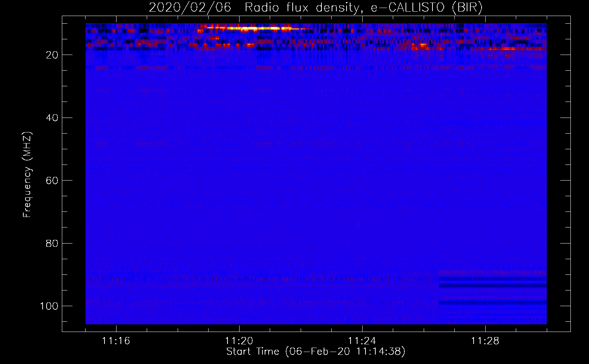Image resolution: width=589 pixels, height=364 pixels.
Task: Click the 80 MHz frequency tick label
Action: click(52, 243)
